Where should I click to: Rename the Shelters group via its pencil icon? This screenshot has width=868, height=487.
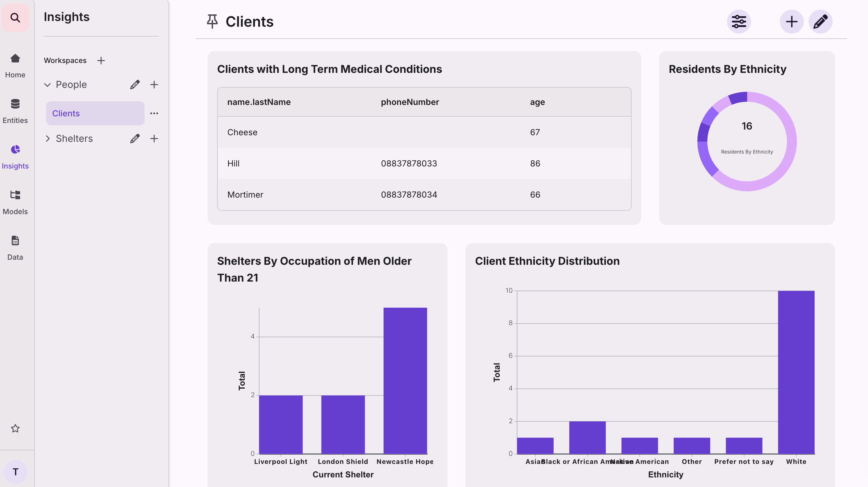click(135, 139)
